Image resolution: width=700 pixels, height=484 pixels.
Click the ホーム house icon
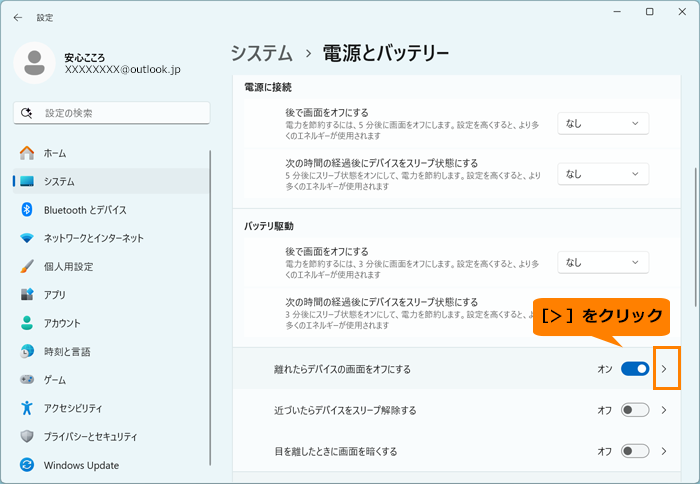[27, 153]
